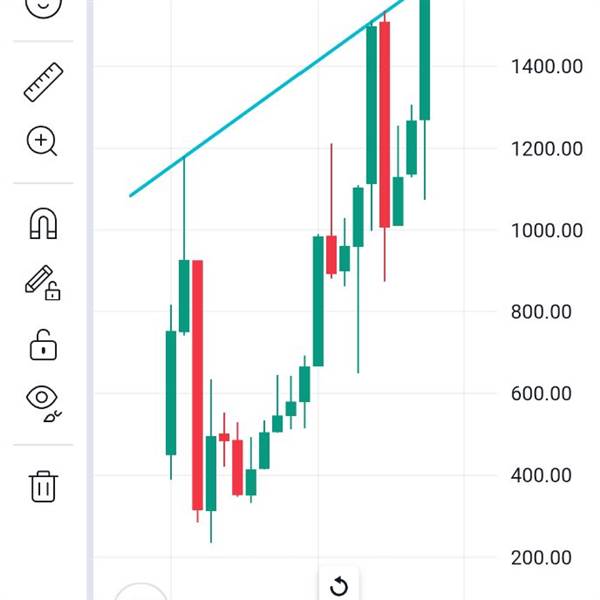Activate the Zoom In magnifier tool
Viewport: 600px width, 600px height.
[x=42, y=141]
